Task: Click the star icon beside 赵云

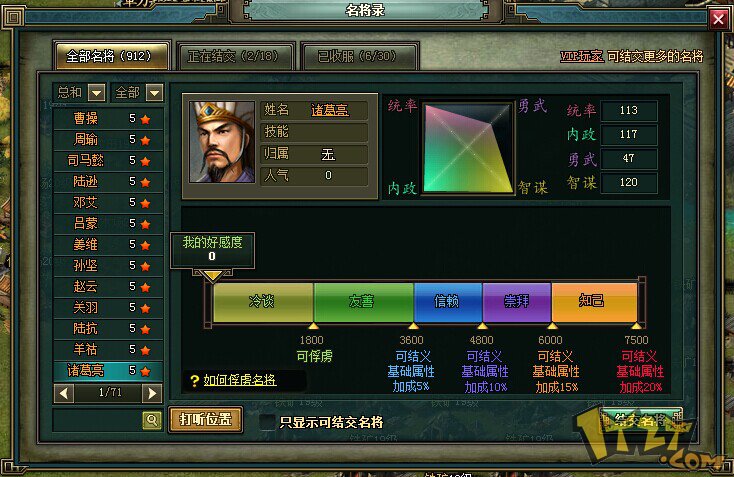Action: 146,287
